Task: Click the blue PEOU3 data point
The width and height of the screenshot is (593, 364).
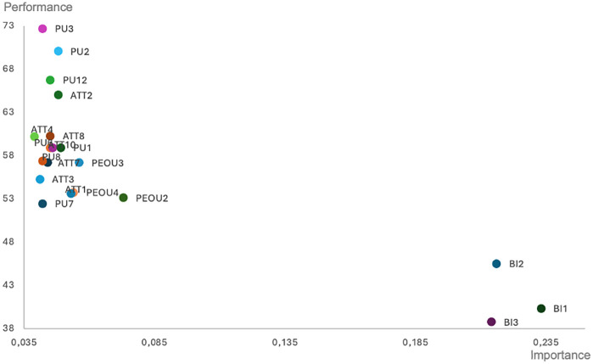Action: [79, 163]
